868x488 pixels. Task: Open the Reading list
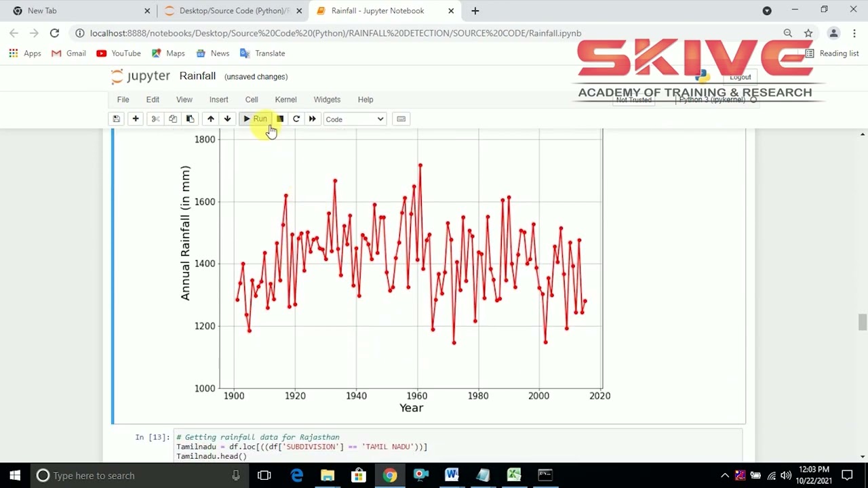[x=832, y=54]
